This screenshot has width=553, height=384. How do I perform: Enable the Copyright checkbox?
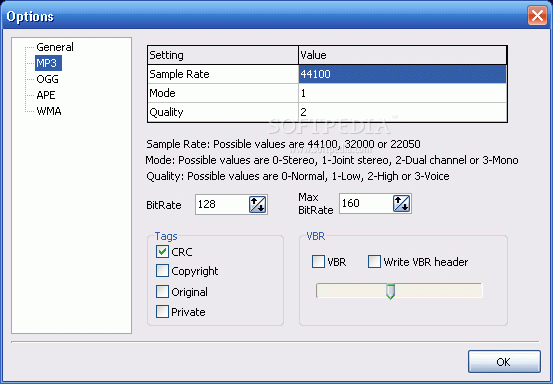pyautogui.click(x=162, y=271)
